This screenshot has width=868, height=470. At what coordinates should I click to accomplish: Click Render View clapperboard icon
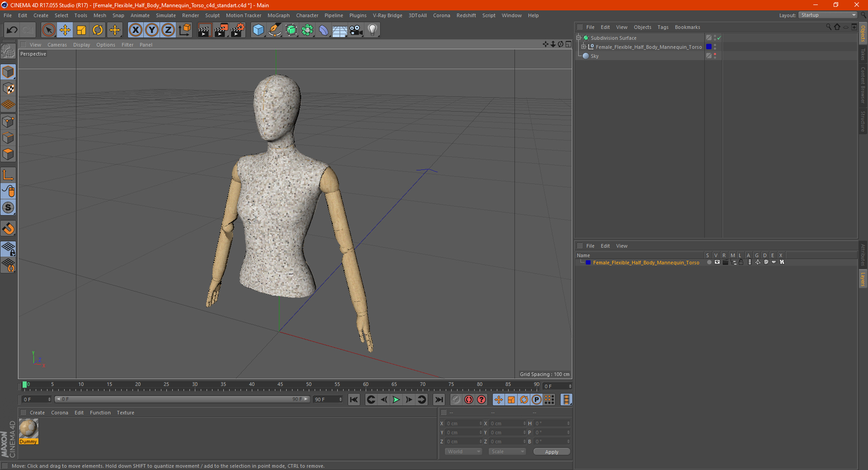[x=204, y=30]
